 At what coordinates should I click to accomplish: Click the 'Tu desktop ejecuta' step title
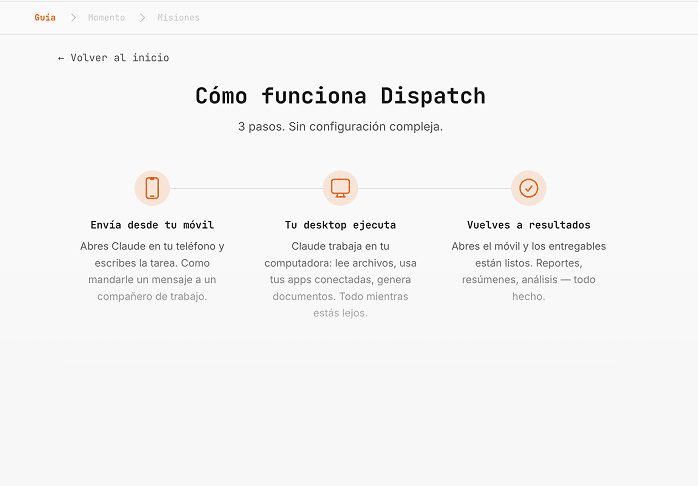(341, 225)
